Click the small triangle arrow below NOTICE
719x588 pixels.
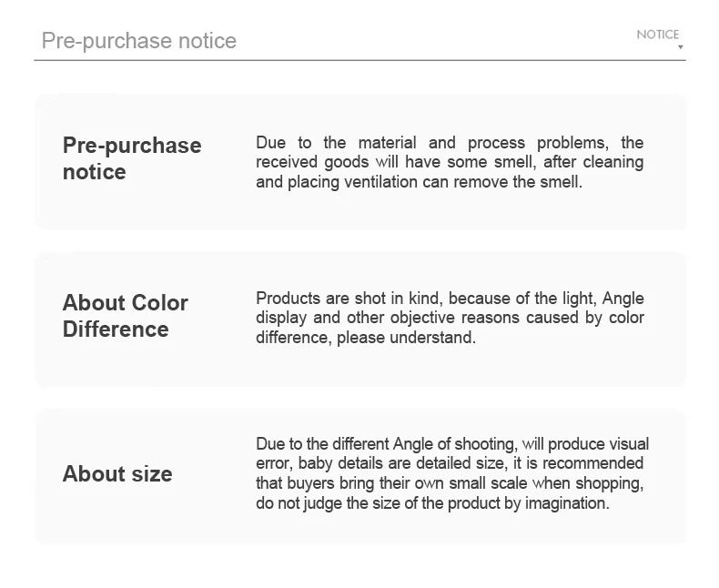coord(680,46)
